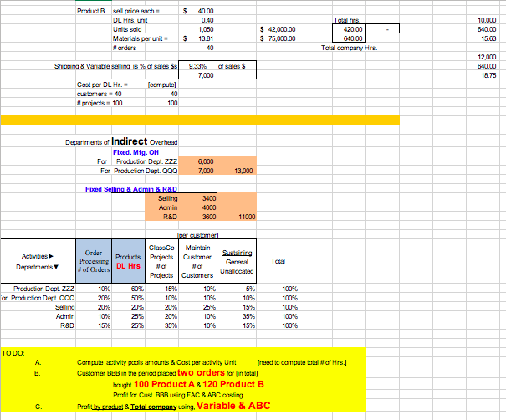
Task: Click the 12,000 value at right
Action: coord(487,57)
